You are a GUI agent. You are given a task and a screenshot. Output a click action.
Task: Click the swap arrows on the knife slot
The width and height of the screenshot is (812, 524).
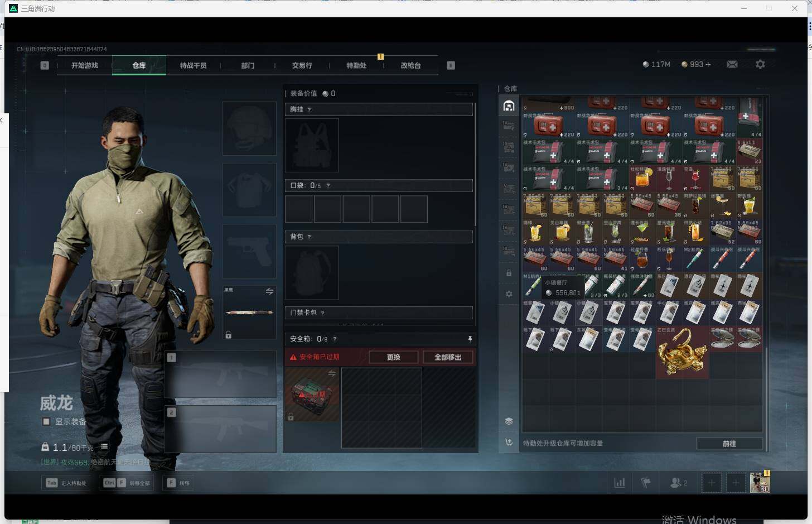coord(269,291)
